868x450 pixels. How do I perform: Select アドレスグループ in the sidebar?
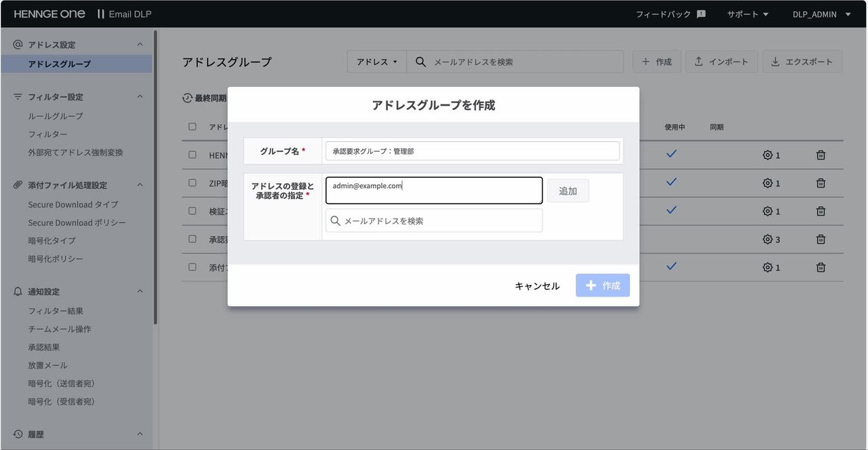tap(77, 64)
